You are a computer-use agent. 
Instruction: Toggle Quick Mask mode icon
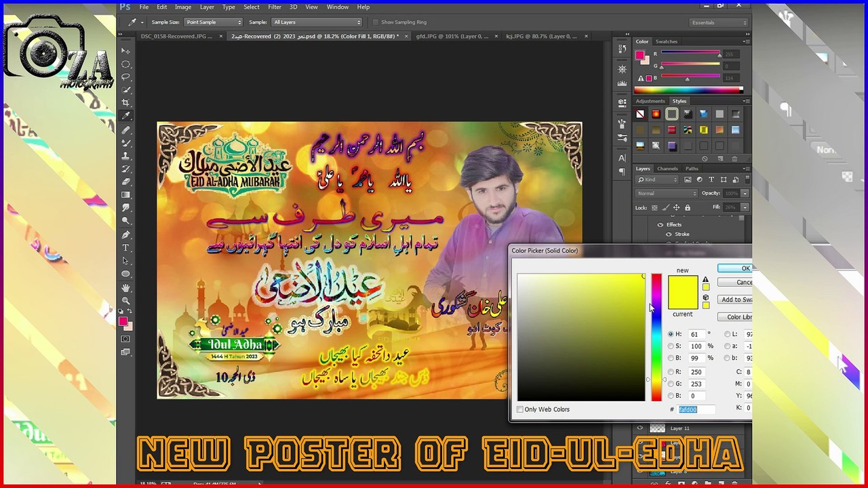coord(125,339)
